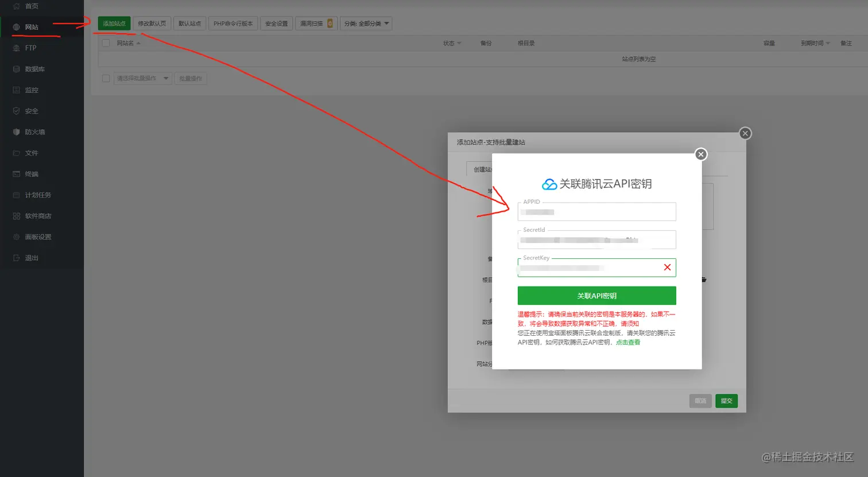Click the 漏洞扫描 button
868x477 pixels.
316,24
